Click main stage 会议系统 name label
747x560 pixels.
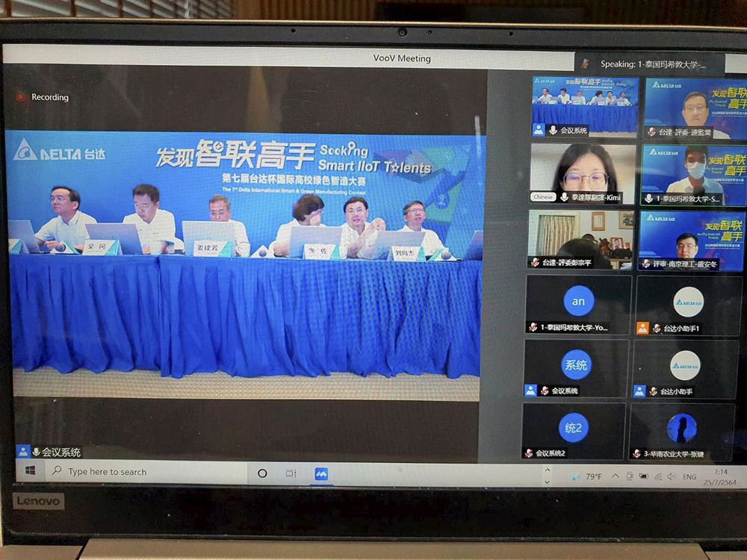point(61,452)
